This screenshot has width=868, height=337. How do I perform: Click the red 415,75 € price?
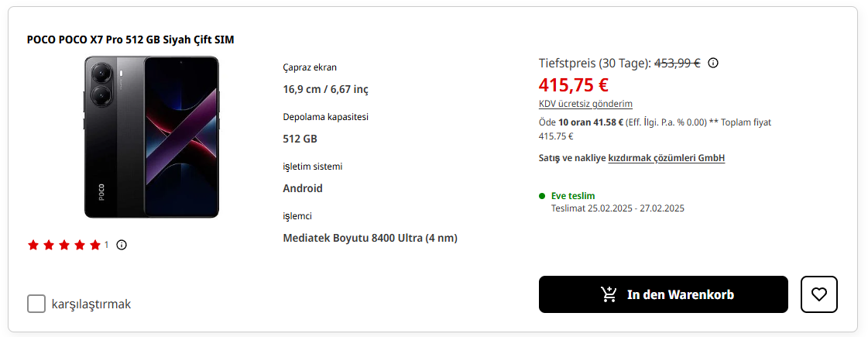point(573,84)
